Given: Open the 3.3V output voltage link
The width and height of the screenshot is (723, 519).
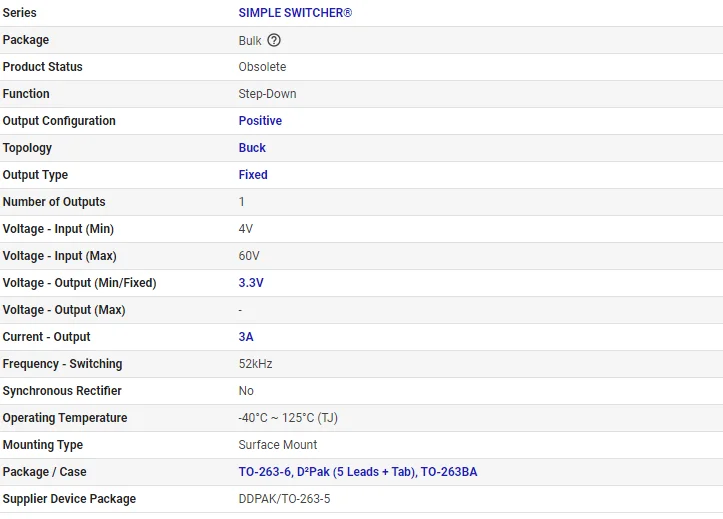Looking at the screenshot, I should click(x=251, y=283).
